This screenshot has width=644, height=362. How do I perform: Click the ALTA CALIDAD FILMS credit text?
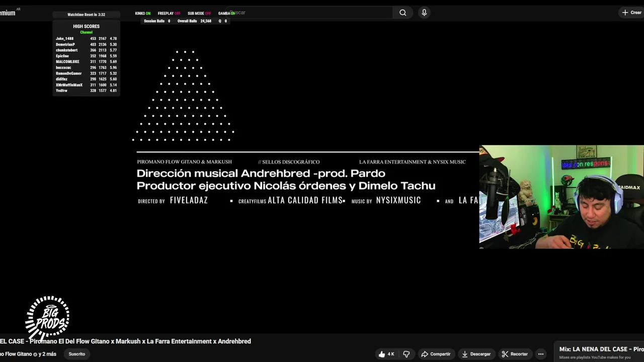[x=305, y=200]
